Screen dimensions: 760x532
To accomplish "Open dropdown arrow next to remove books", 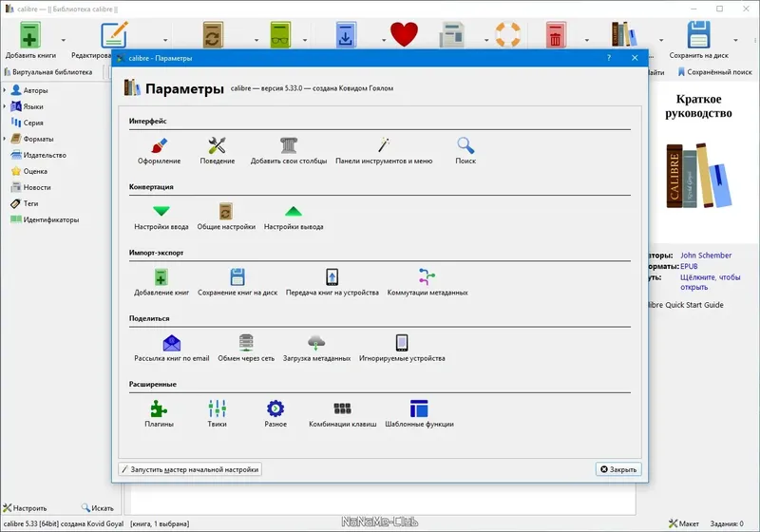I will point(586,40).
